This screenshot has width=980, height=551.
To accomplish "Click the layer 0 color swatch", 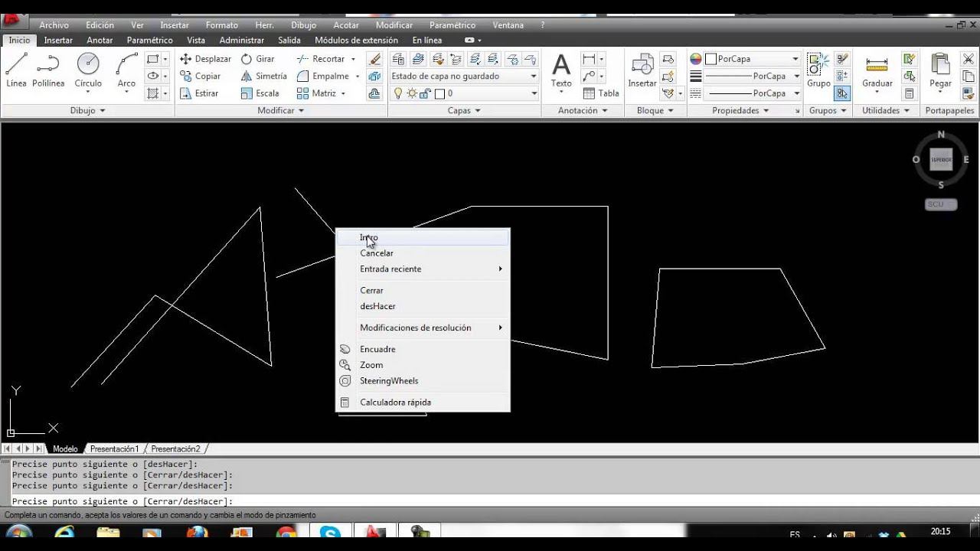I will (x=439, y=93).
